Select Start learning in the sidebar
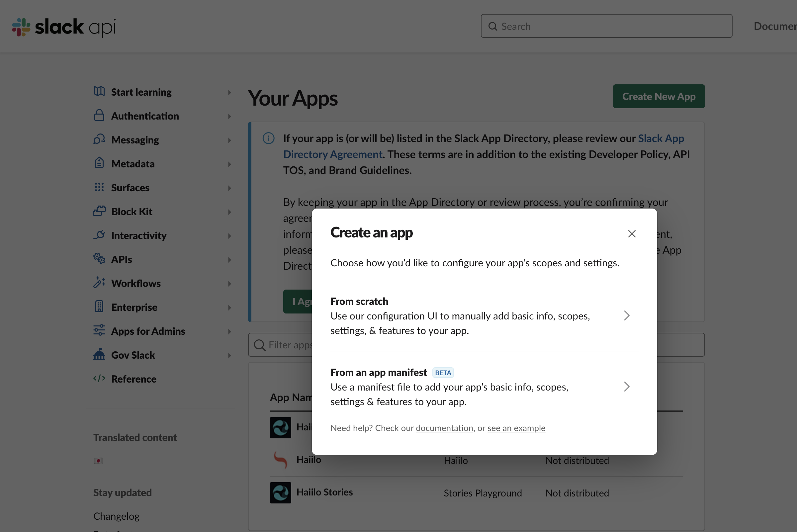The width and height of the screenshot is (797, 532). 141,92
